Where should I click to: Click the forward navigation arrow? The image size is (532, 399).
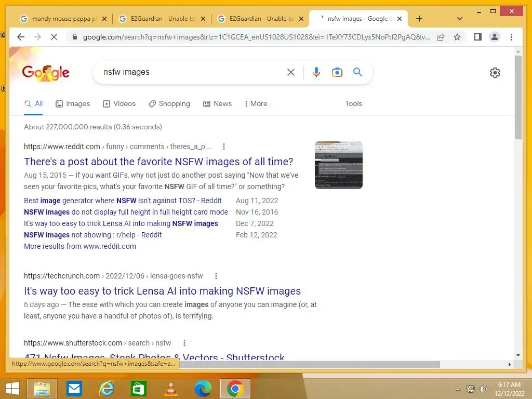[x=37, y=37]
